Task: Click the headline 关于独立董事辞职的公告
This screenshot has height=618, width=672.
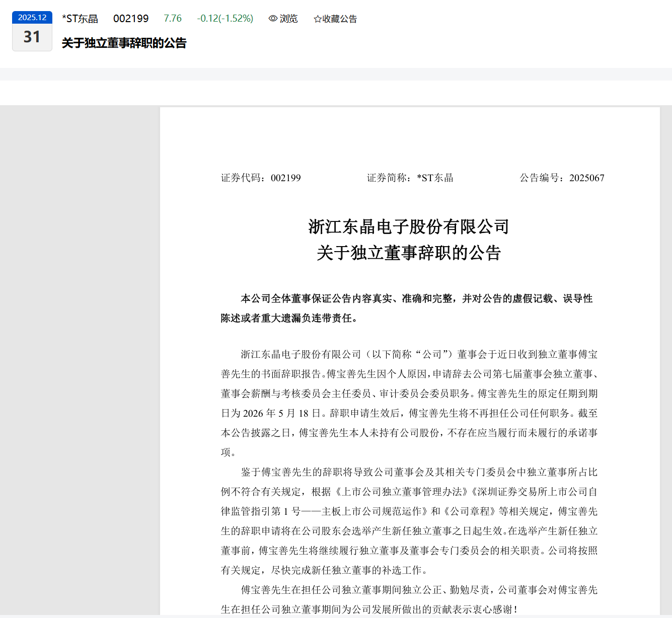Action: click(124, 43)
